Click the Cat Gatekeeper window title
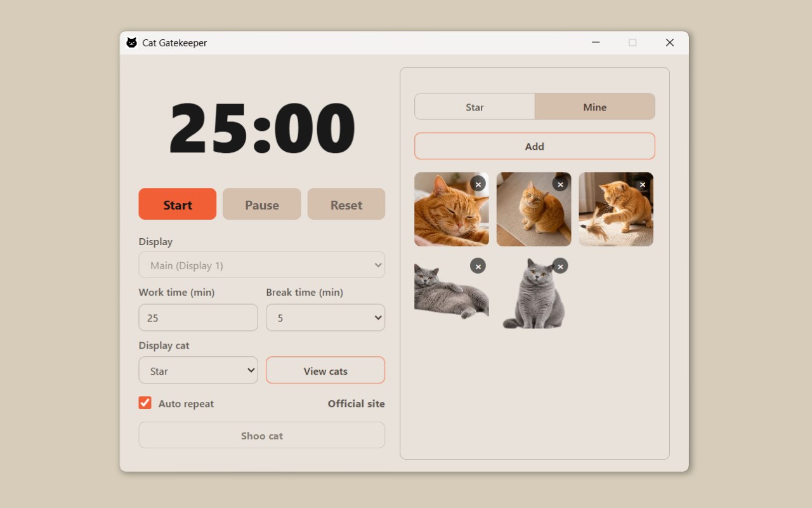The image size is (812, 508). point(174,43)
